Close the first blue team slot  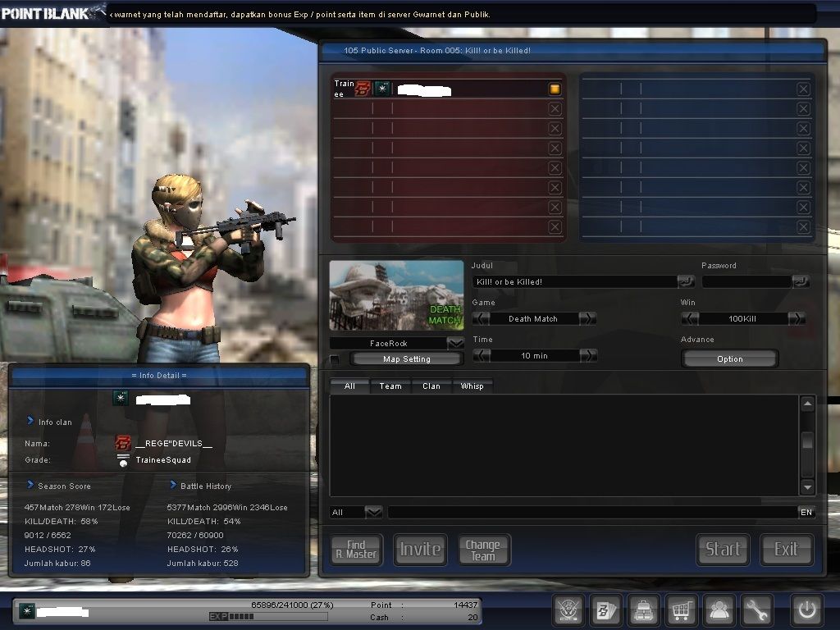pyautogui.click(x=803, y=89)
